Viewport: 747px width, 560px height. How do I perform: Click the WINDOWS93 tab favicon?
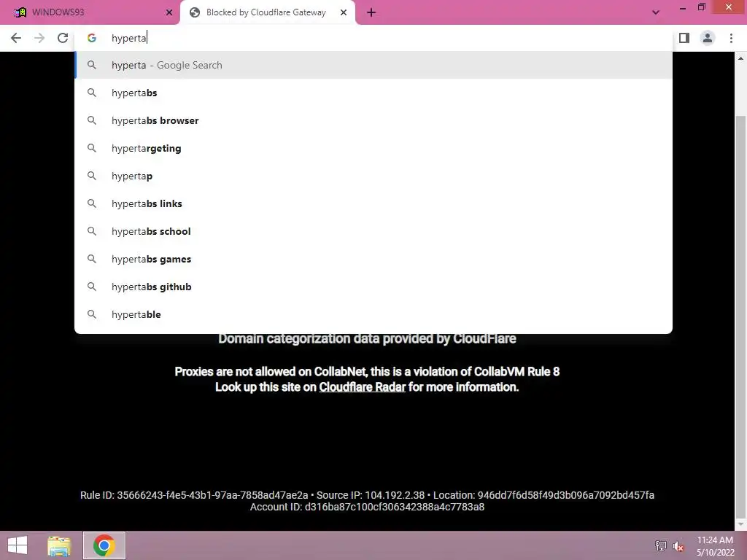20,12
